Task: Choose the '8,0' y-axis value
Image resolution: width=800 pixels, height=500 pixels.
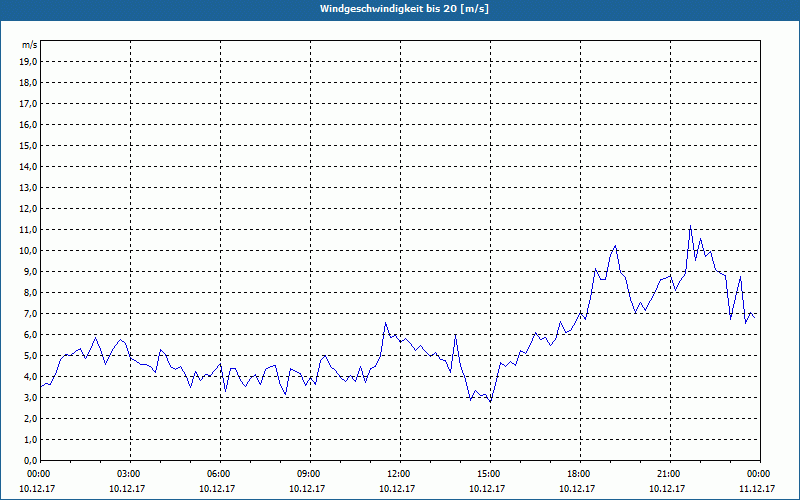Action: tap(31, 292)
